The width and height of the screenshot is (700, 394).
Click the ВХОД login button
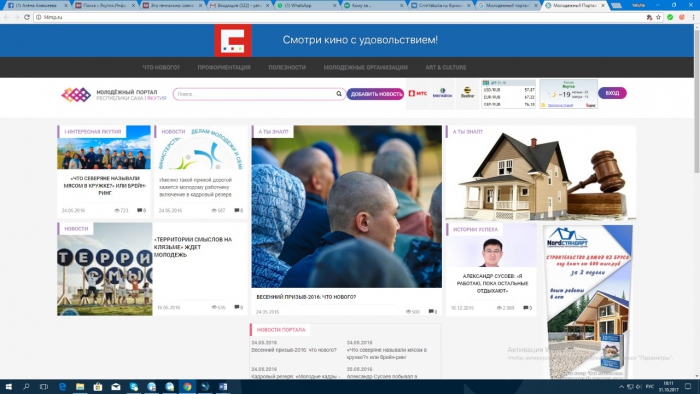(x=612, y=93)
